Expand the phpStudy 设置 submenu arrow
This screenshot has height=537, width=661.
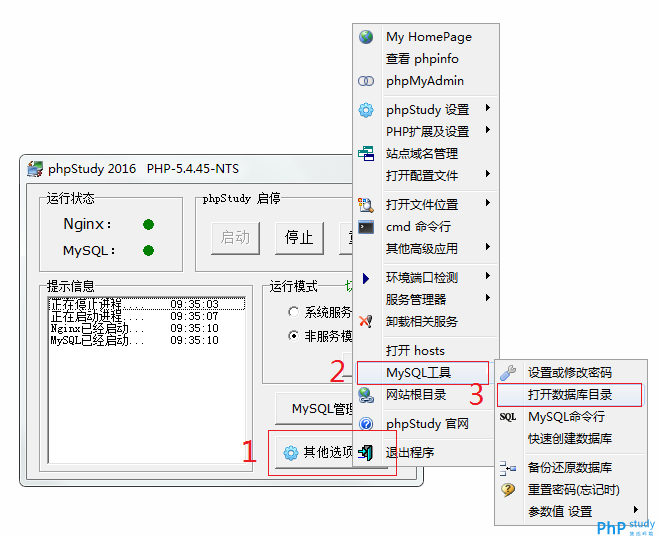tap(488, 107)
